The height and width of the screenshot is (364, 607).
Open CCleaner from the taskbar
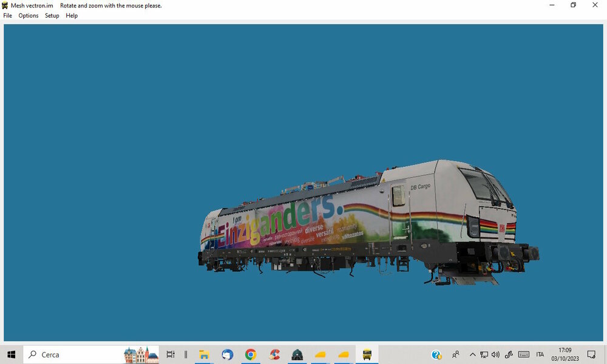click(274, 354)
